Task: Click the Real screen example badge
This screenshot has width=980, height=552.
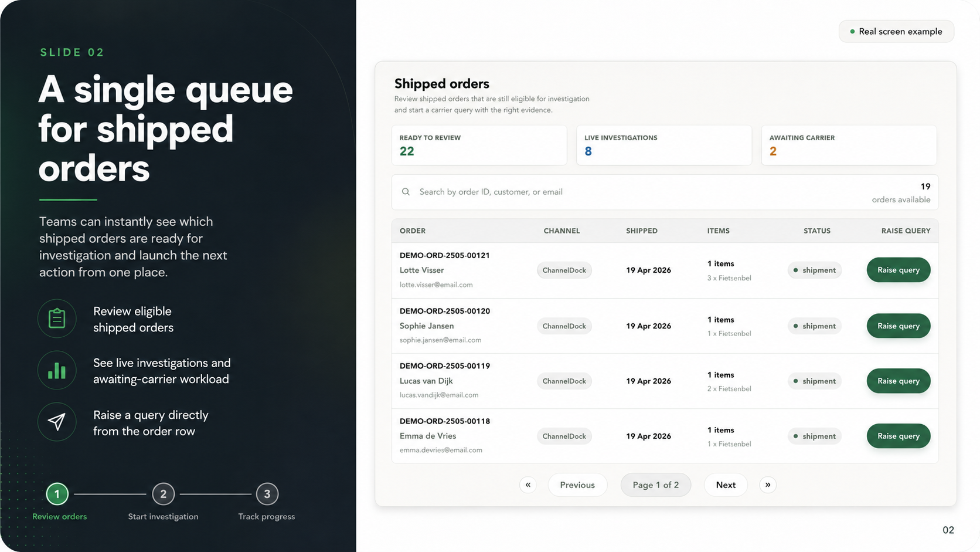Action: coord(896,31)
